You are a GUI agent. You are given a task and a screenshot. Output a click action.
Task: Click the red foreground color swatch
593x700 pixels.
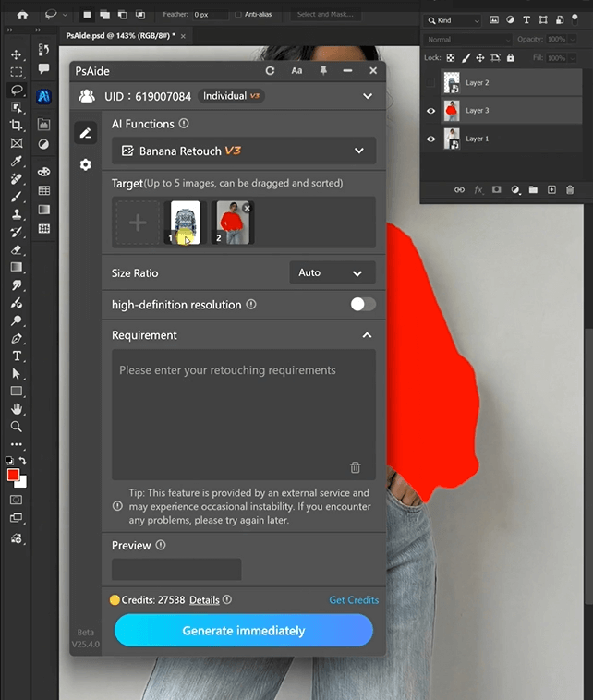point(13,475)
